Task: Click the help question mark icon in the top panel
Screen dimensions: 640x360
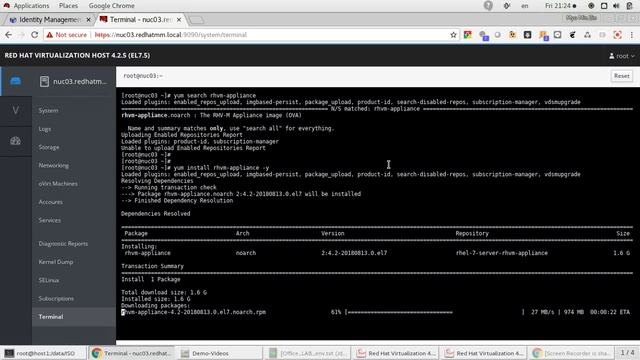Action: tap(488, 6)
